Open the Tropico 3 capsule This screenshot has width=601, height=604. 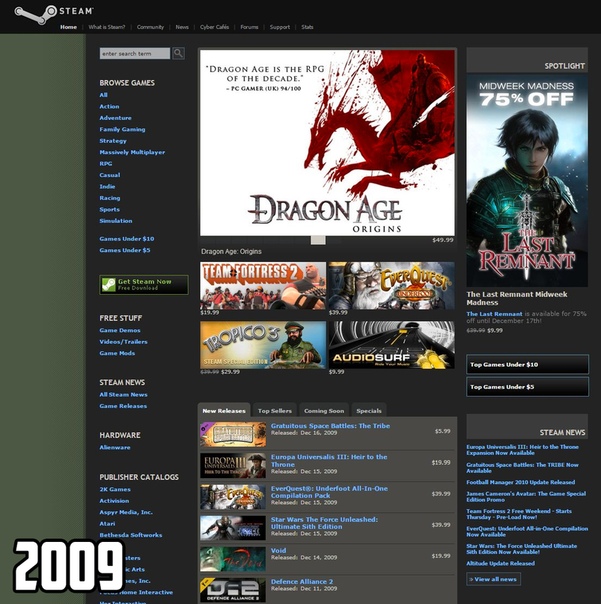click(x=263, y=345)
